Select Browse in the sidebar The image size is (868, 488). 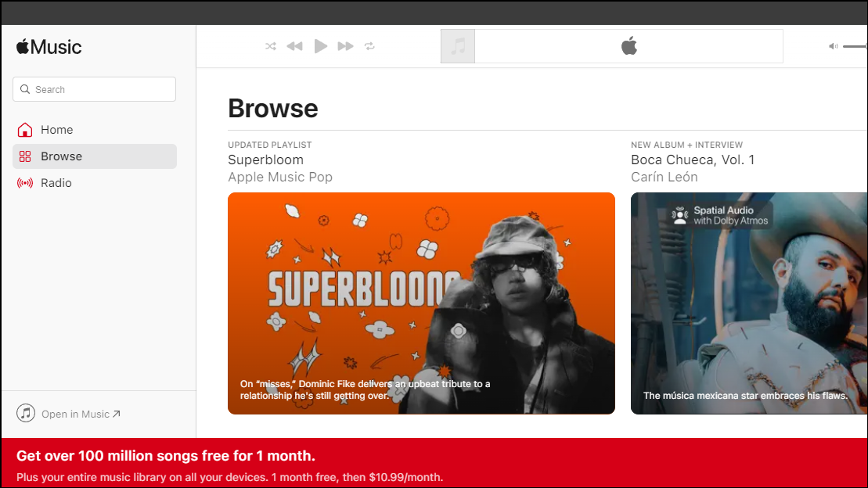click(x=95, y=156)
